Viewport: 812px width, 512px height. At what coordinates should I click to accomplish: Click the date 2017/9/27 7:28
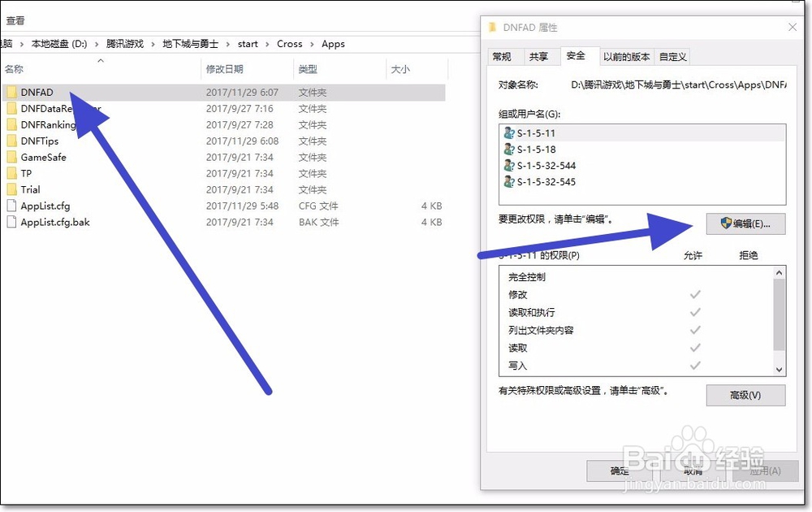pyautogui.click(x=240, y=124)
